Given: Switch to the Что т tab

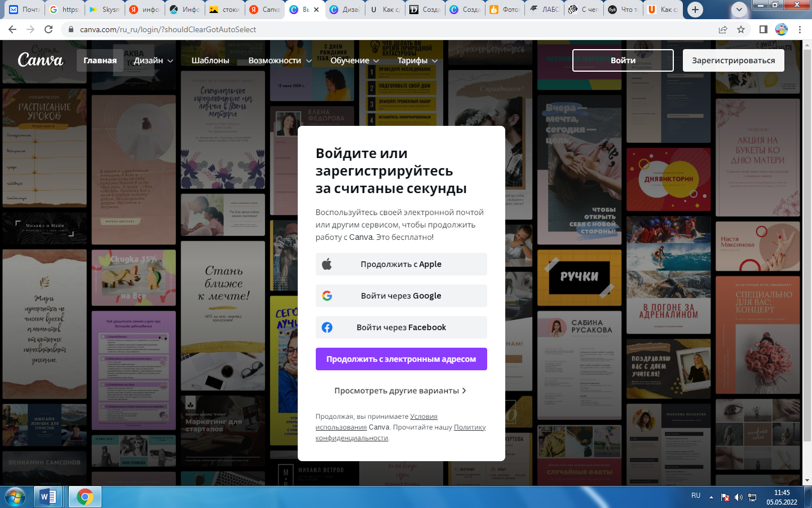Looking at the screenshot, I should pyautogui.click(x=625, y=10).
